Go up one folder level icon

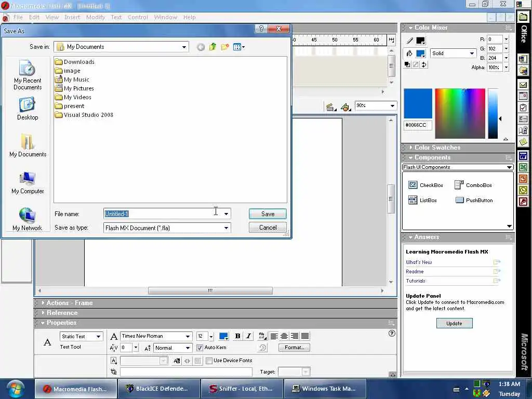(212, 47)
